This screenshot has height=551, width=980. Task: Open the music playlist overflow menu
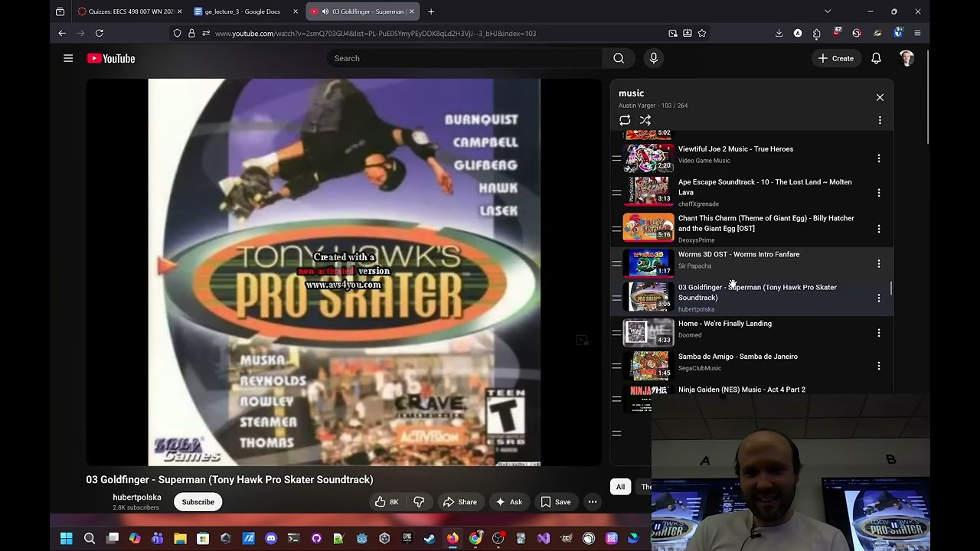point(880,120)
